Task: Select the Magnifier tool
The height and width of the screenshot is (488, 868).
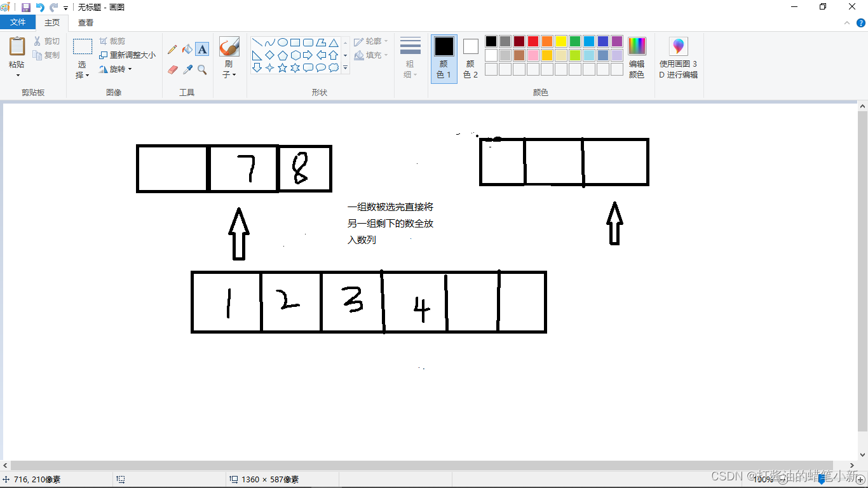Action: [202, 69]
